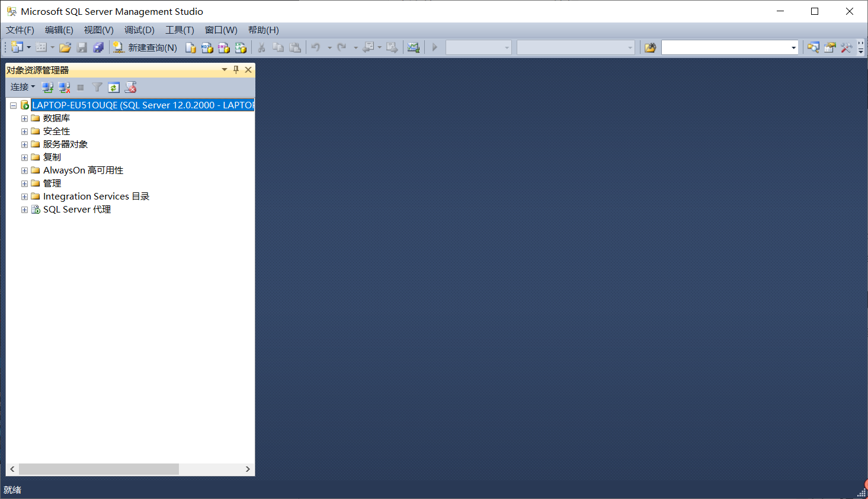Screen dimensions: 868x499
Task: Expand the 数据库 folder
Action: click(x=24, y=118)
